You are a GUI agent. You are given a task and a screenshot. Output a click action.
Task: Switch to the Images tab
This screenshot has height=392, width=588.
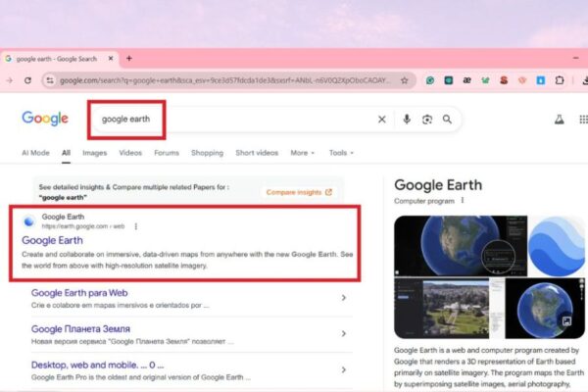[x=95, y=153]
